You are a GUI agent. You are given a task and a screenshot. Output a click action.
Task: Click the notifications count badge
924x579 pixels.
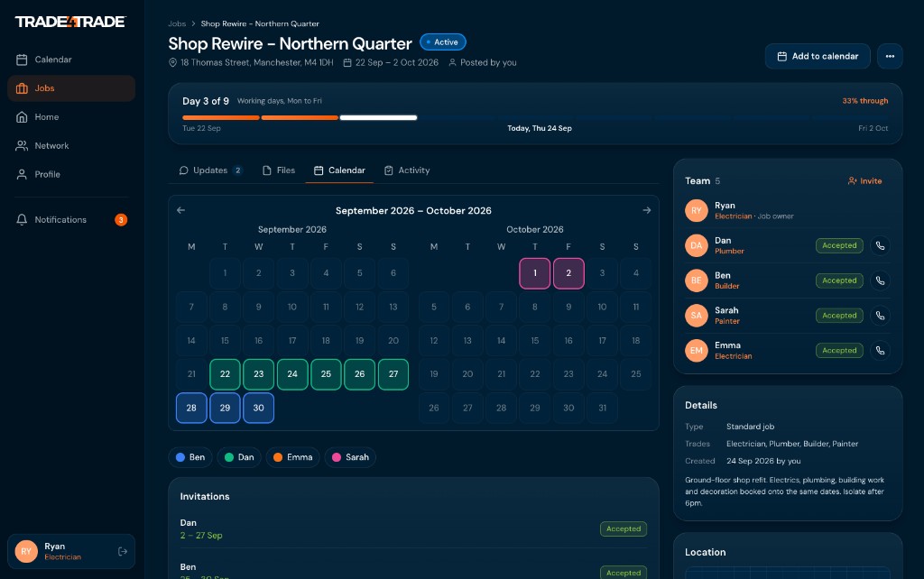[x=121, y=220]
